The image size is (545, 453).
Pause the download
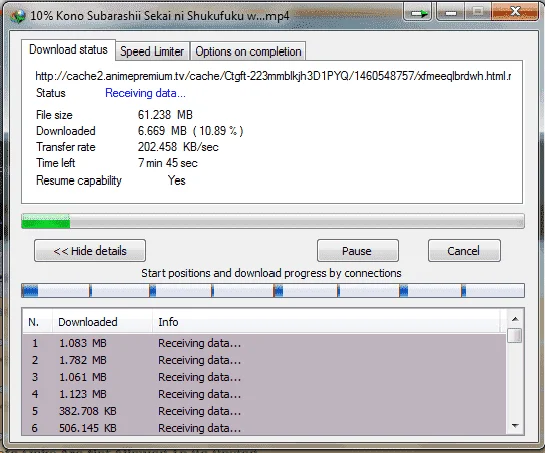[x=358, y=251]
